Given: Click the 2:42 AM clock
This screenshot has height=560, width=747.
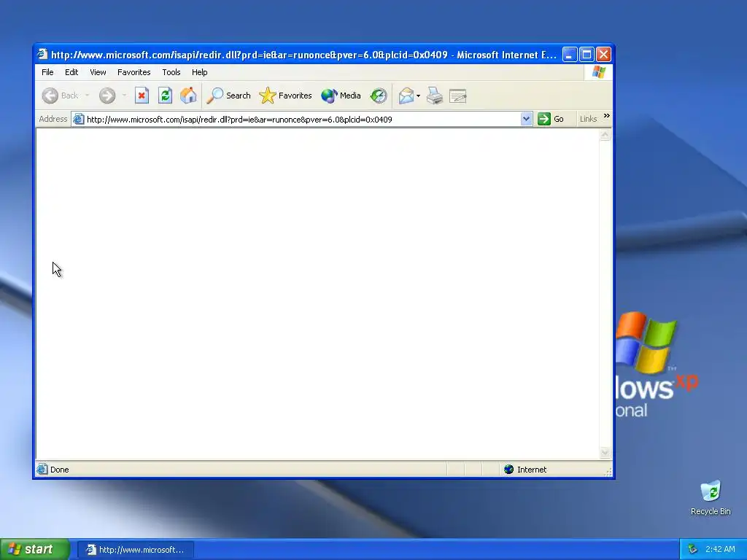Looking at the screenshot, I should (720, 550).
